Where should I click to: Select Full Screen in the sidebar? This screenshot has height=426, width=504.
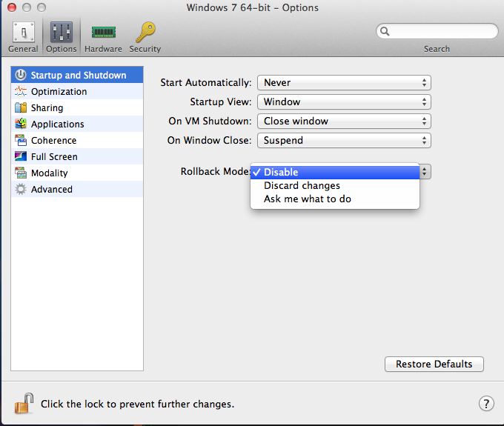pos(77,157)
